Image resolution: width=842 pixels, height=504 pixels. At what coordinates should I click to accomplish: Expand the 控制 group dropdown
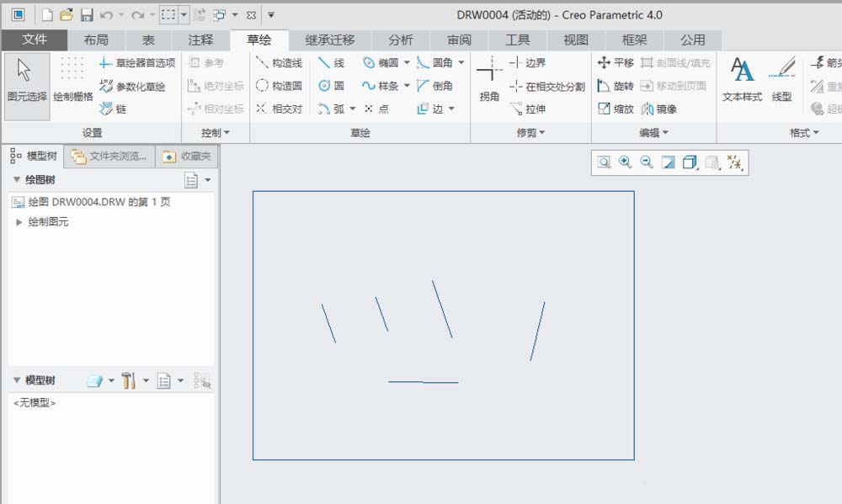point(216,133)
